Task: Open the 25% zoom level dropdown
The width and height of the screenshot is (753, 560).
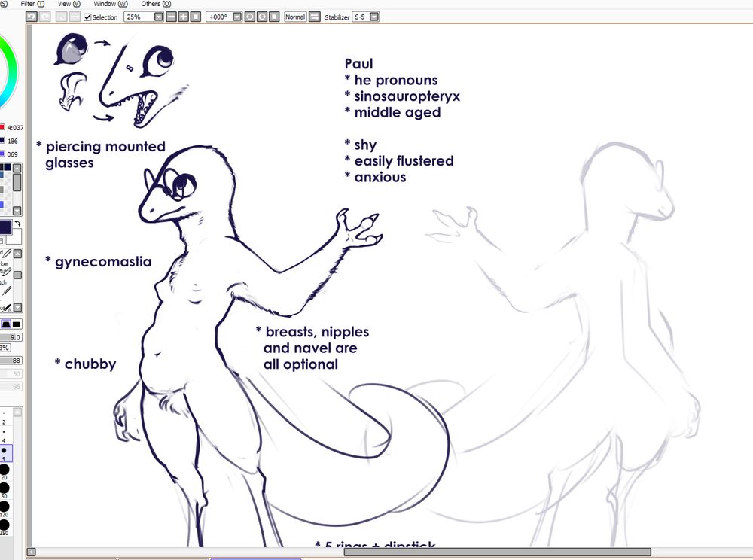Action: tap(158, 17)
